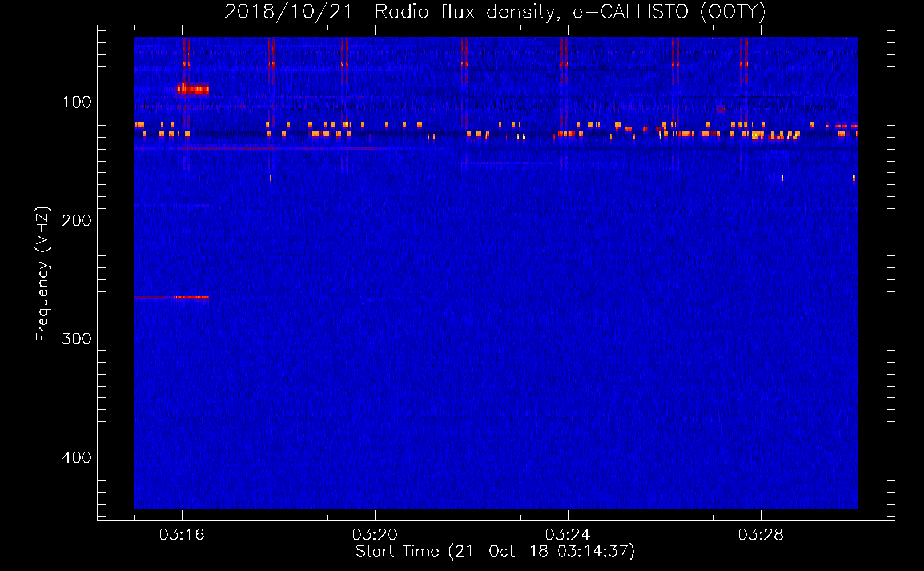Click the 'Frequency (MHZ)' axis label
Image resolution: width=924 pixels, height=571 pixels.
click(x=42, y=274)
